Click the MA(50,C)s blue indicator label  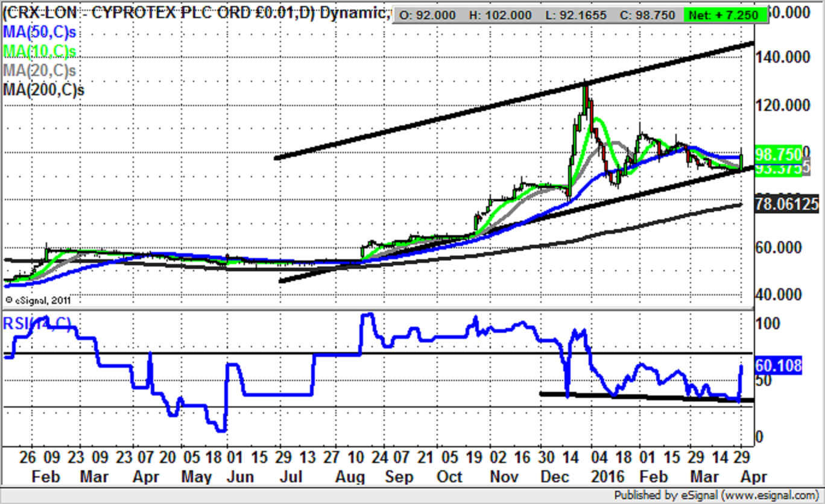click(40, 33)
